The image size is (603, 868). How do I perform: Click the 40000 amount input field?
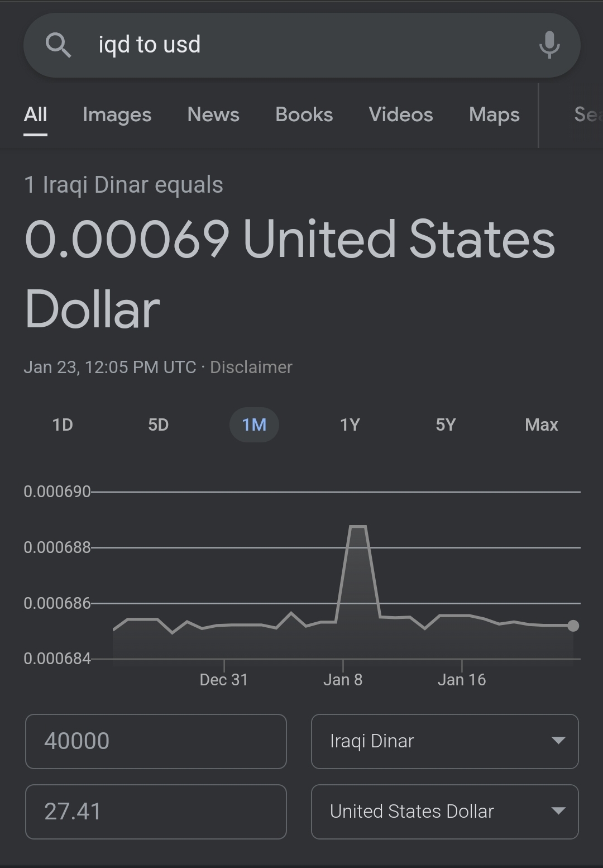point(156,741)
